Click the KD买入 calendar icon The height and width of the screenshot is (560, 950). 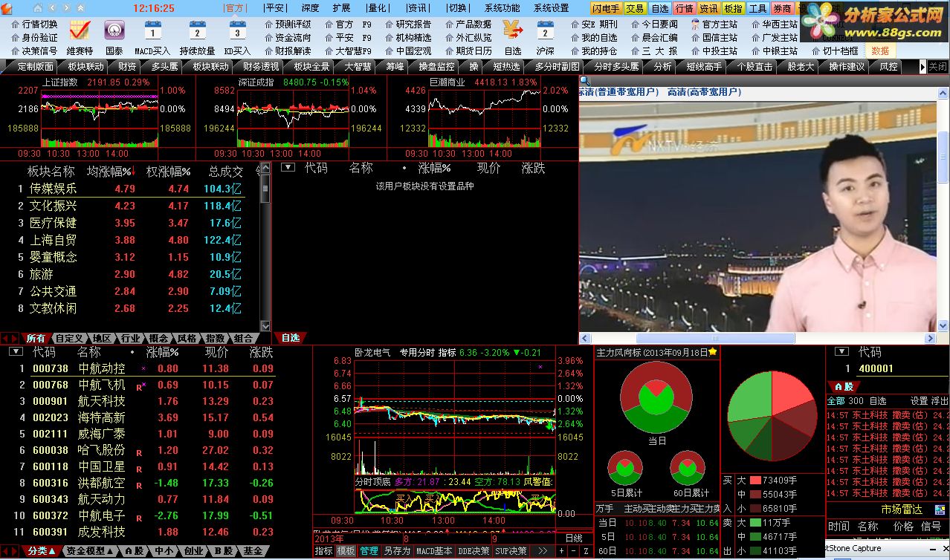click(237, 30)
